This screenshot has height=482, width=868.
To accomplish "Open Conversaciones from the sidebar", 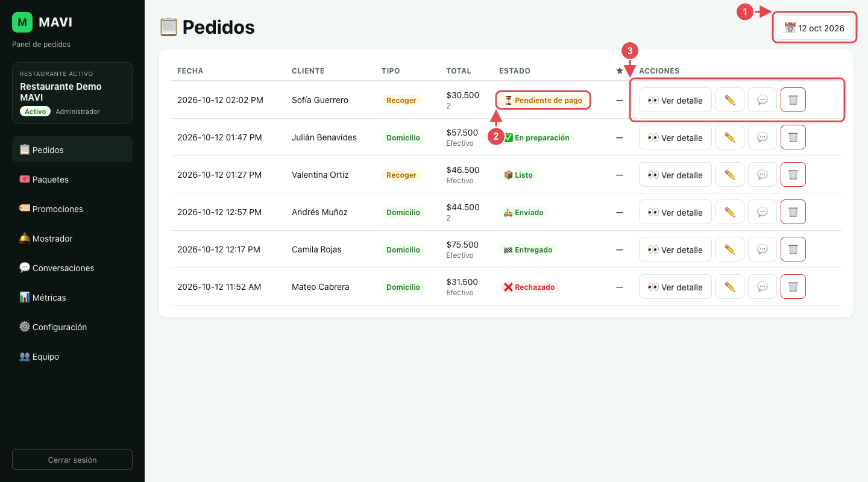I will (x=72, y=268).
